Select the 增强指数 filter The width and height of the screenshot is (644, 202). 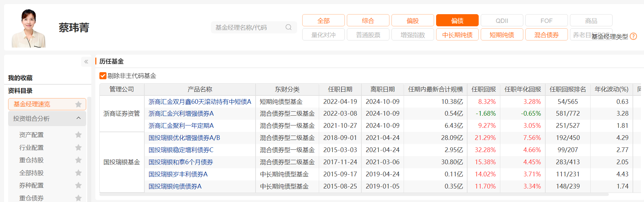point(413,34)
